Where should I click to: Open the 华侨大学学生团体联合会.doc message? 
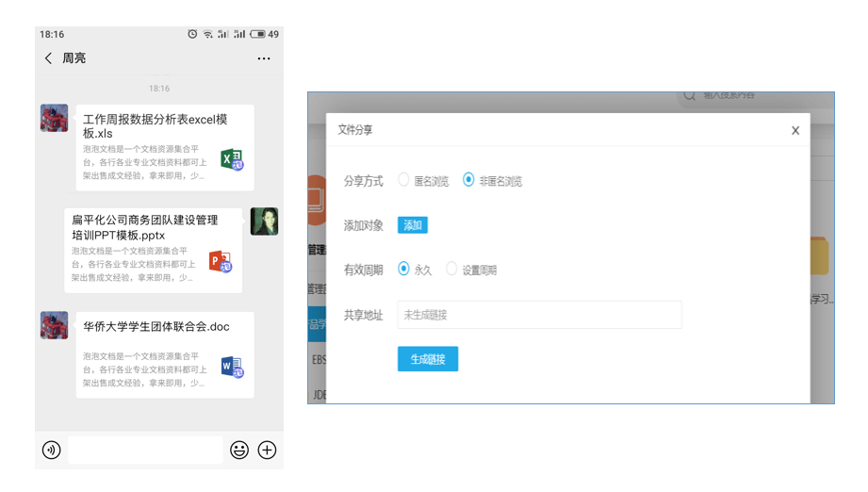(x=156, y=327)
